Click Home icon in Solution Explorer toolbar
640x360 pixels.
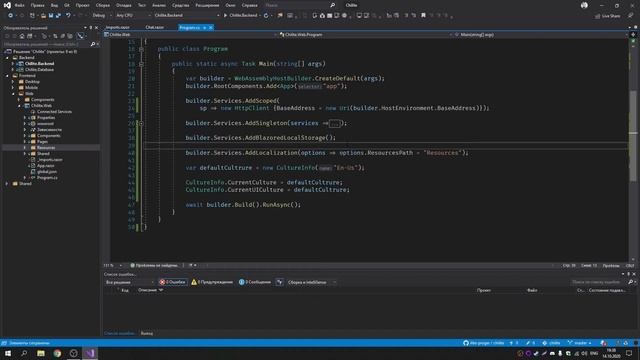click(x=22, y=36)
